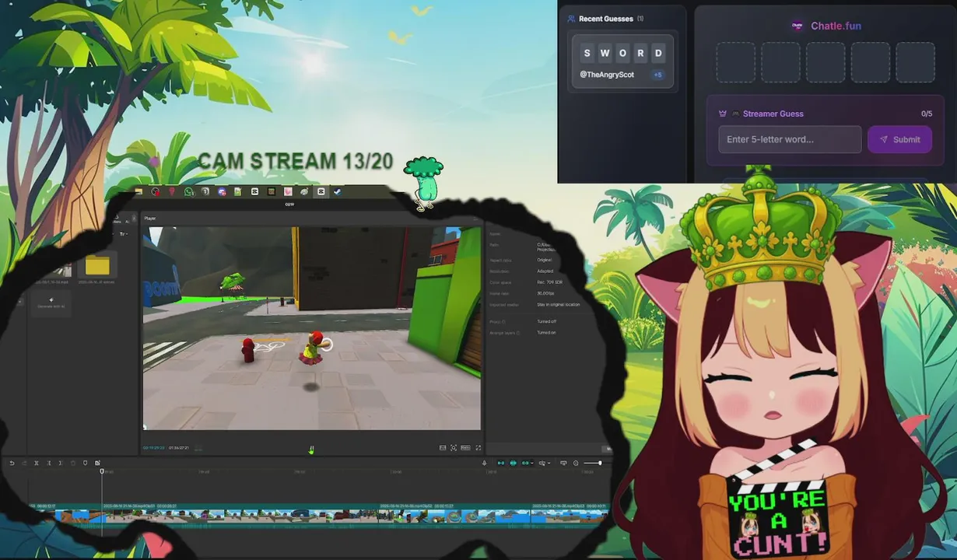
Task: Click the +5 badge on SWORD guess
Action: tap(657, 75)
